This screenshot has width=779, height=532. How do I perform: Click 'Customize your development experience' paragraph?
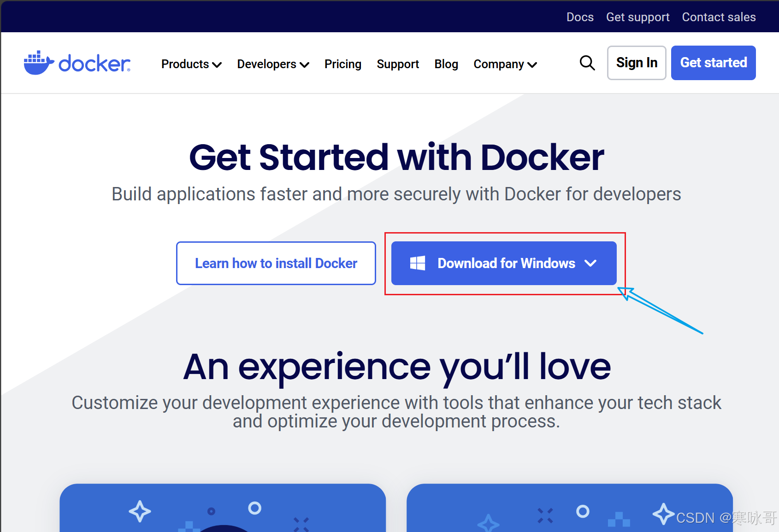click(x=396, y=412)
